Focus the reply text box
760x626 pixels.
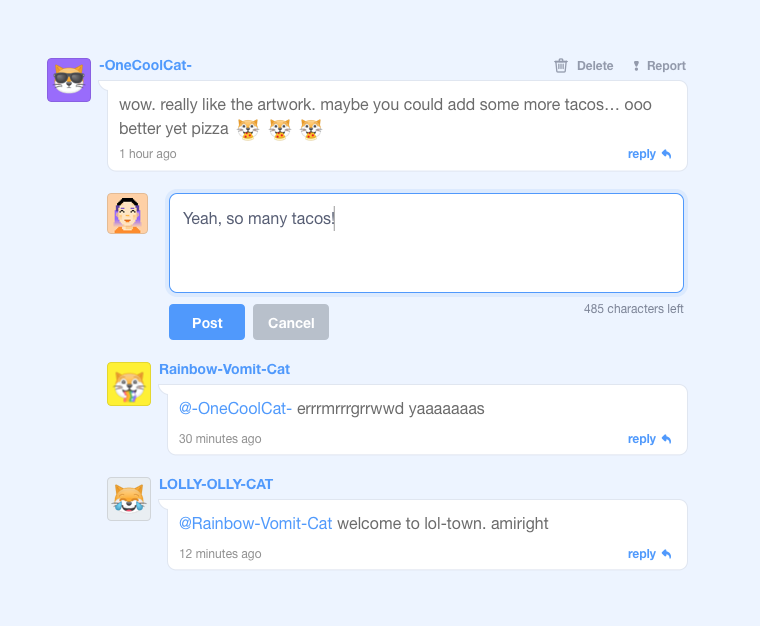click(x=427, y=243)
